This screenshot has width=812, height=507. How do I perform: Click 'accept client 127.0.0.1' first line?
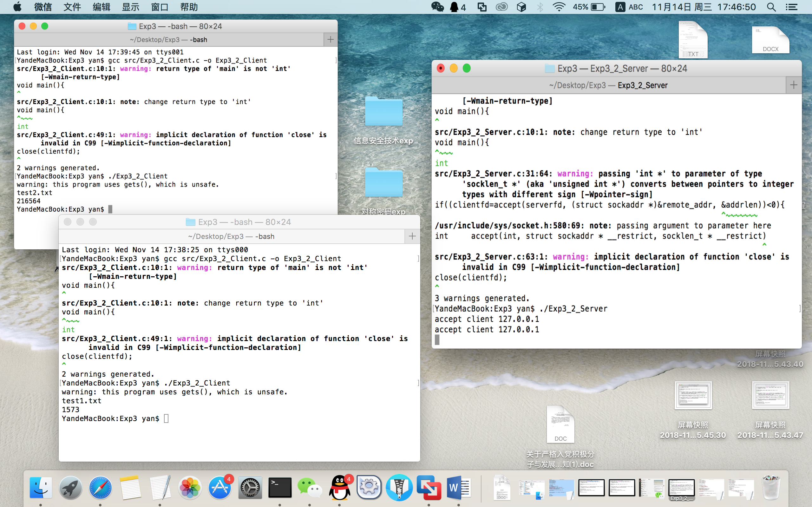pyautogui.click(x=487, y=319)
